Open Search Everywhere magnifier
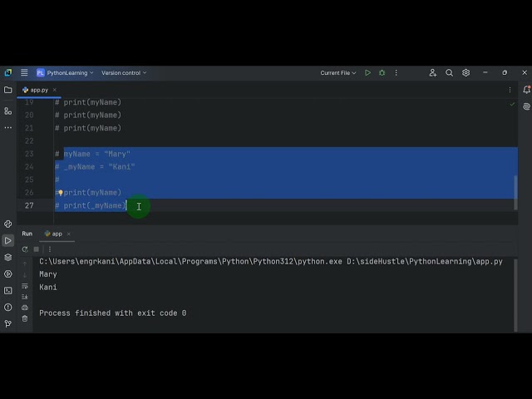Viewport: 532px width, 399px height. point(449,72)
